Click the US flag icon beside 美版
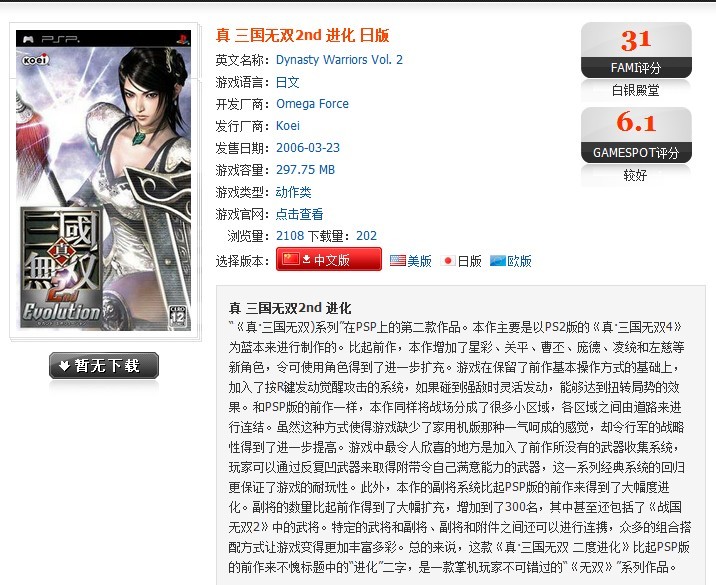This screenshot has height=585, width=716. pos(398,260)
